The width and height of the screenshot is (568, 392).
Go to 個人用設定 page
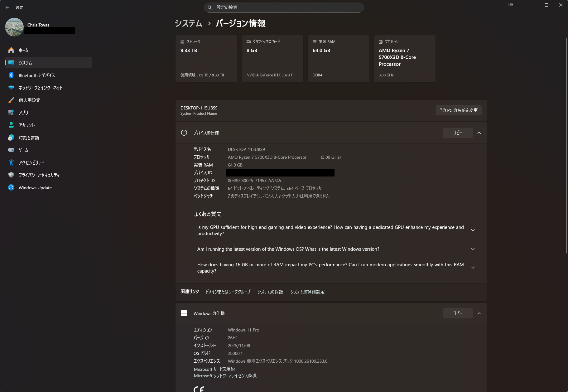(x=49, y=100)
